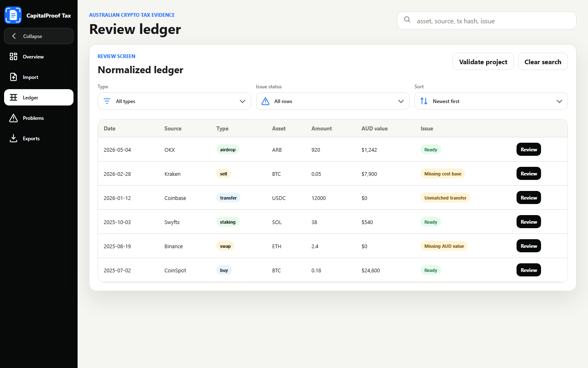Click the $7,900 AUD value
This screenshot has height=368, width=588.
(x=369, y=174)
